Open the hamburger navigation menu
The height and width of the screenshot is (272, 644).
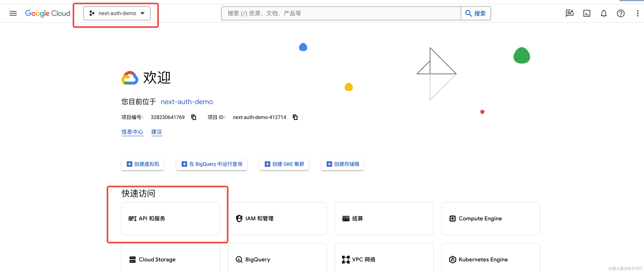pyautogui.click(x=13, y=13)
